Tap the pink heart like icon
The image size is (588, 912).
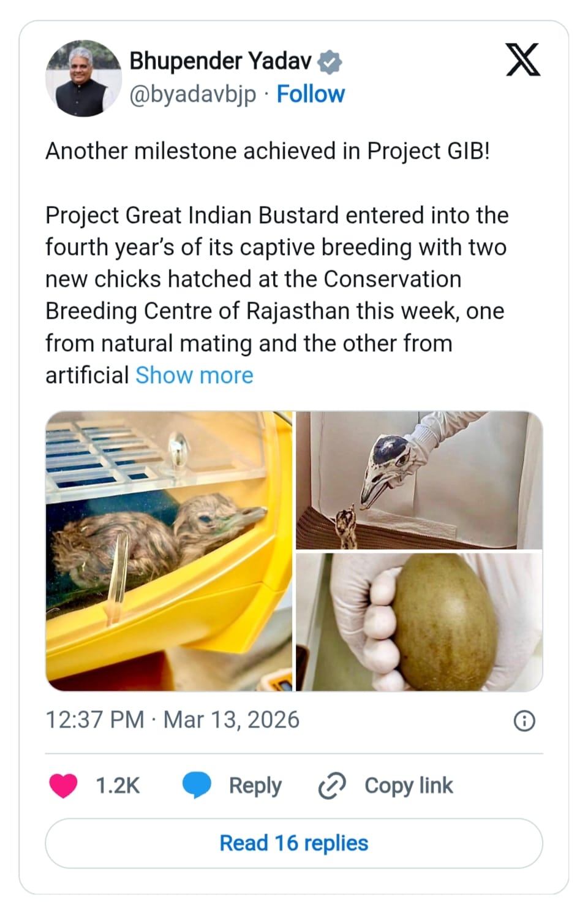(x=63, y=785)
